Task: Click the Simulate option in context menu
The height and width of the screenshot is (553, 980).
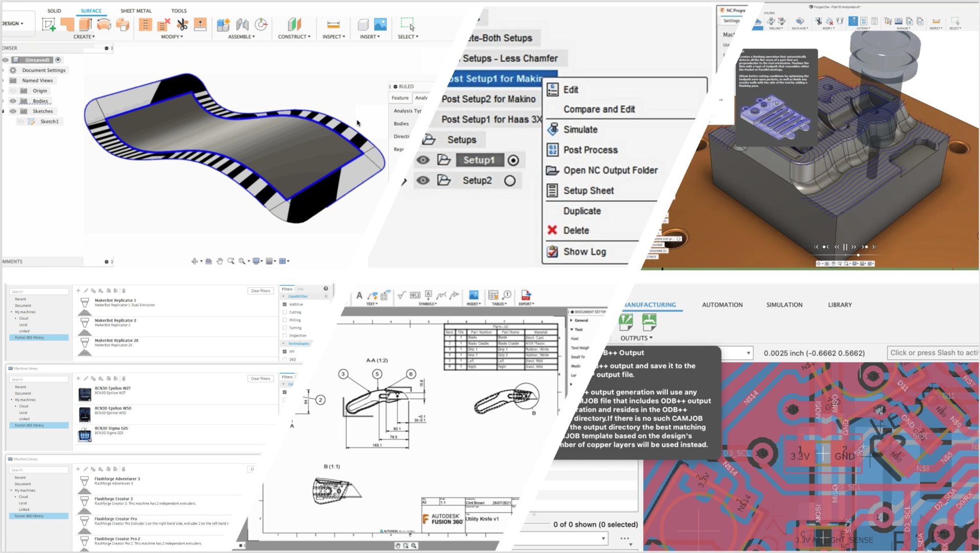Action: [x=581, y=129]
